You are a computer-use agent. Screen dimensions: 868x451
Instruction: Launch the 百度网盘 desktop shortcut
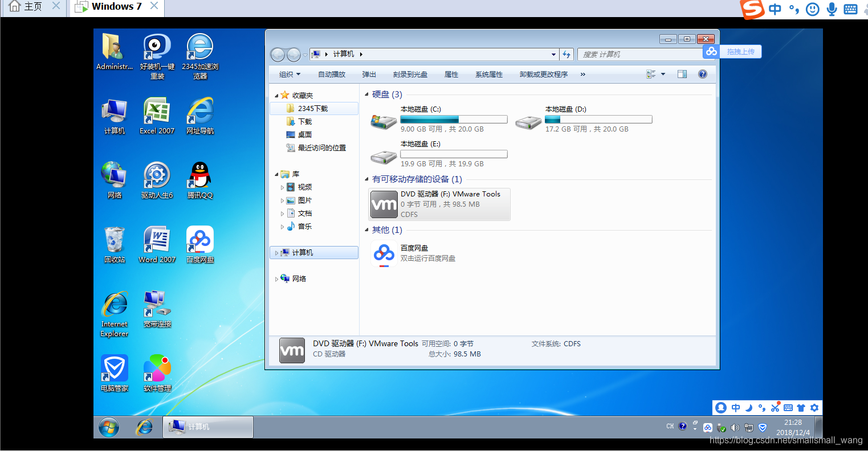[x=200, y=245]
